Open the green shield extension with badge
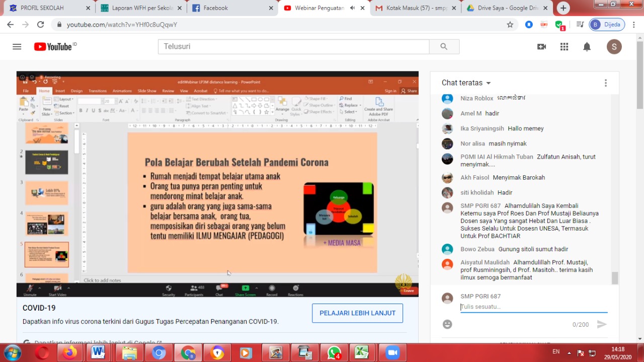The width and height of the screenshot is (644, 362). 559,25
